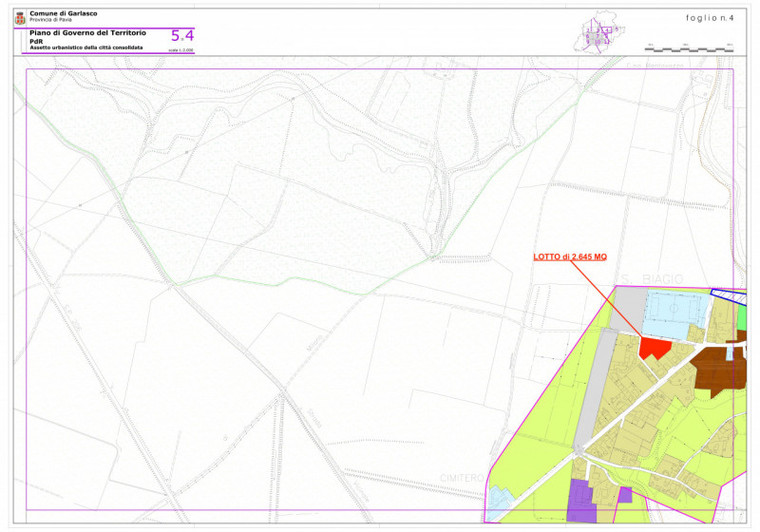Click the purple '5.4' plan number
The height and width of the screenshot is (532, 760).
[x=181, y=36]
